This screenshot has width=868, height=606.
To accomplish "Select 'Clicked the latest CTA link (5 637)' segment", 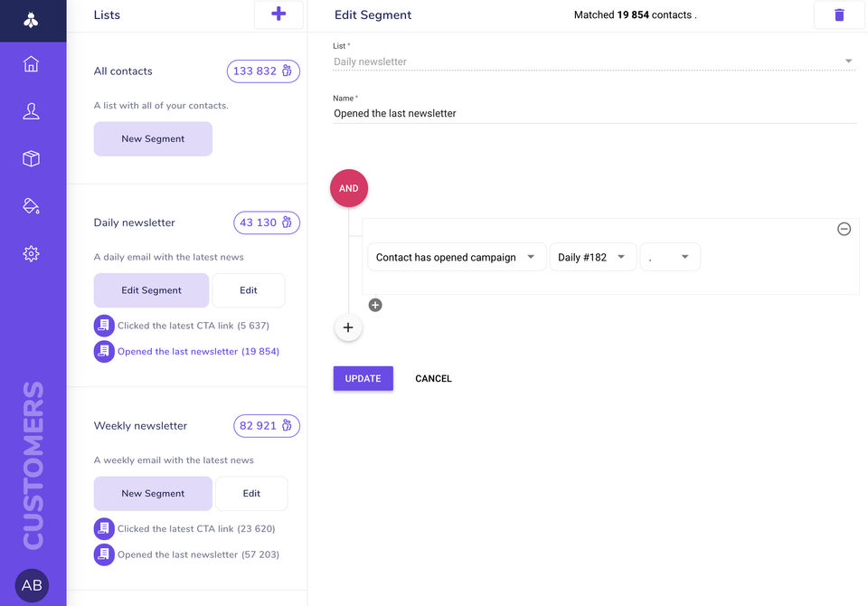I will click(193, 326).
